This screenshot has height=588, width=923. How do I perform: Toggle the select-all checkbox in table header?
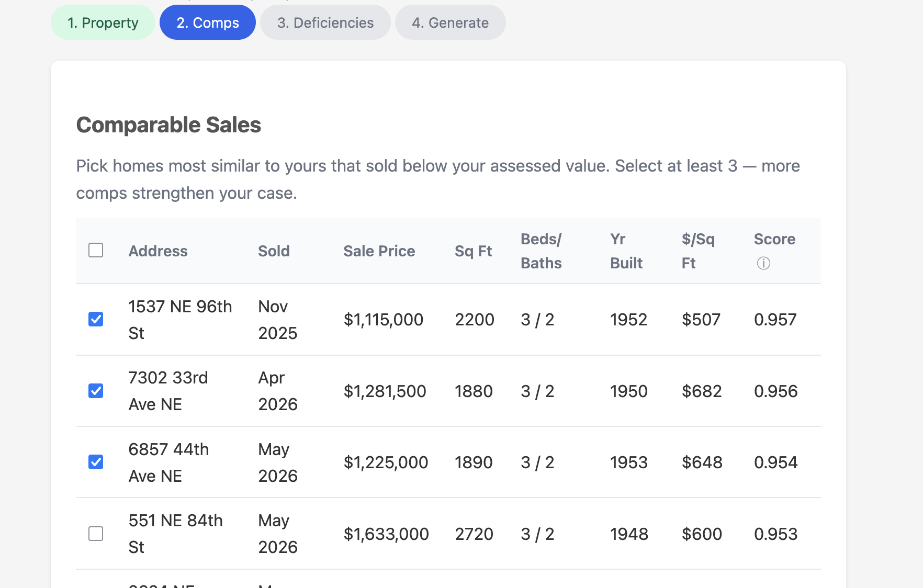coord(96,250)
